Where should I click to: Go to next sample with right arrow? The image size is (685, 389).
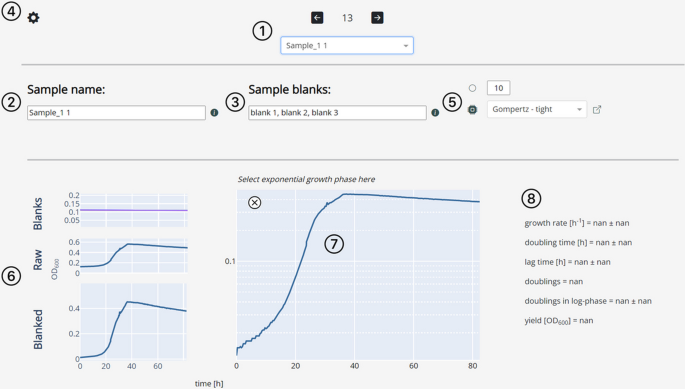point(377,17)
